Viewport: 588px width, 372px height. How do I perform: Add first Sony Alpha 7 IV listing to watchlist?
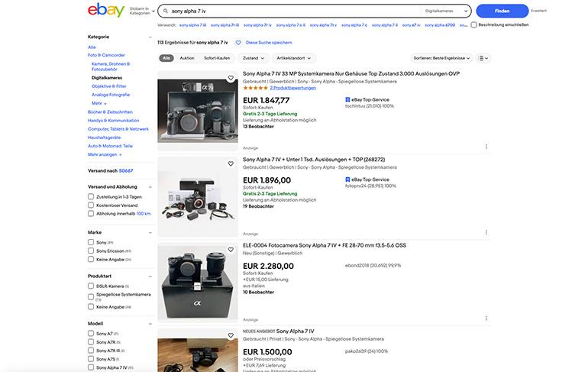(x=231, y=78)
